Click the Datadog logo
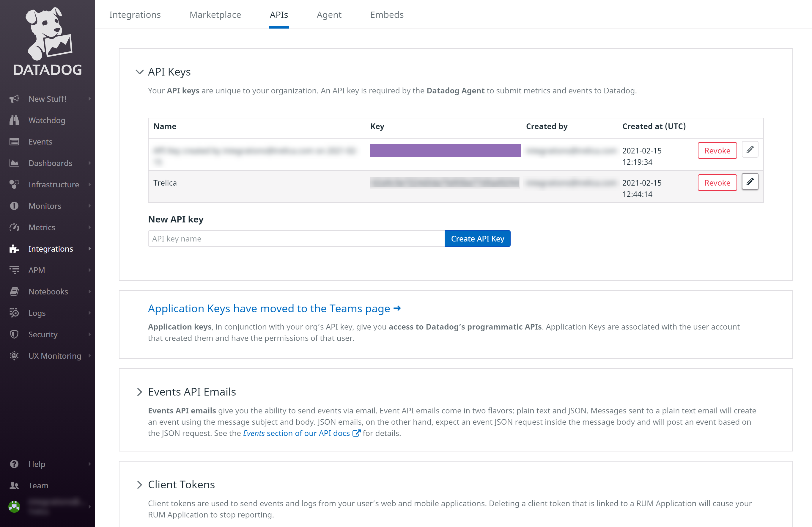The width and height of the screenshot is (812, 527). 48,41
